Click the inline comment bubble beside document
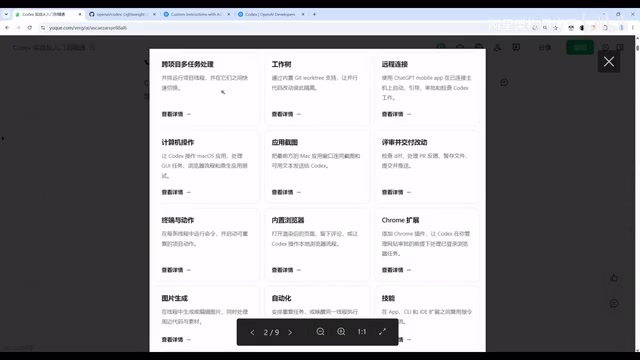Viewport: 640px width, 360px height. pyautogui.click(x=504, y=82)
